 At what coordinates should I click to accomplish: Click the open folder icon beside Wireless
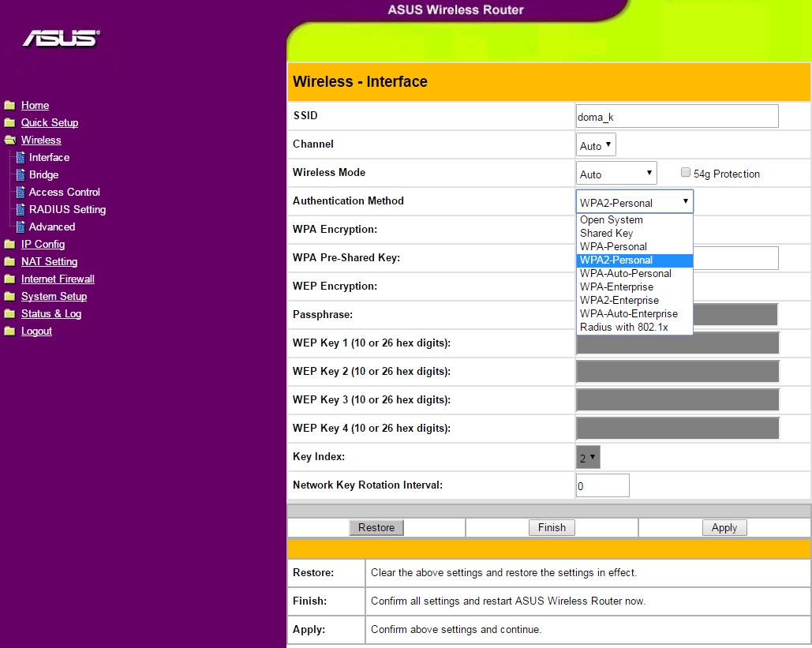pos(9,140)
